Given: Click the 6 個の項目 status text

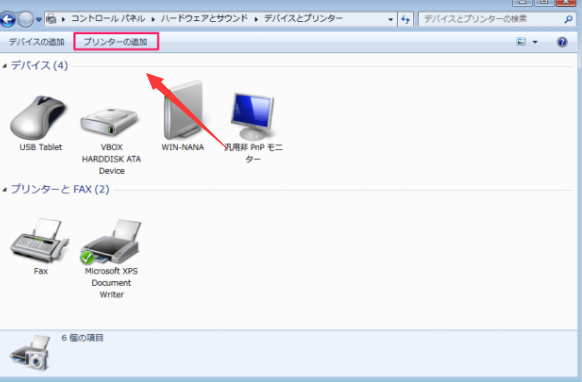Looking at the screenshot, I should coord(82,338).
